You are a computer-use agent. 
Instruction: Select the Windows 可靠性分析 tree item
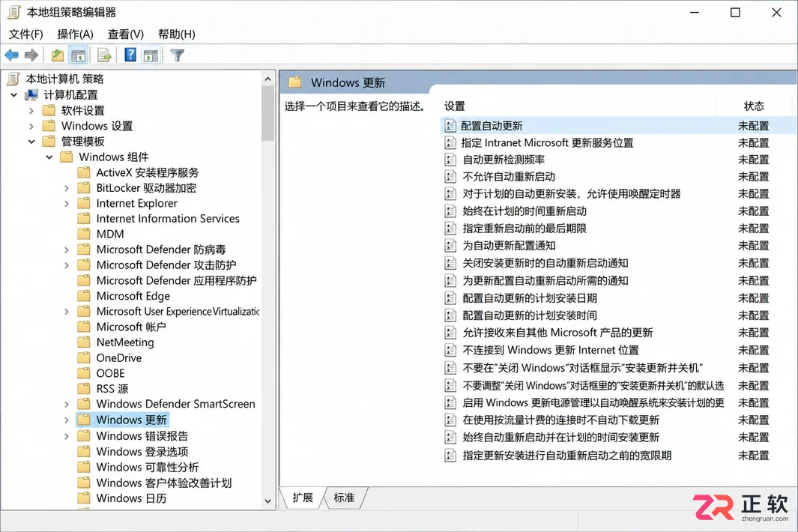coord(148,467)
